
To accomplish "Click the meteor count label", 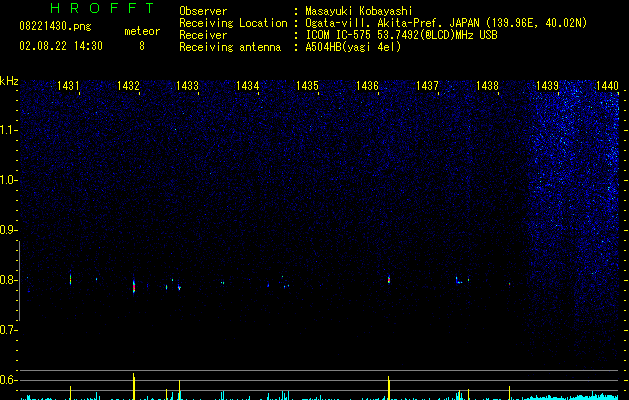I will (x=142, y=31).
